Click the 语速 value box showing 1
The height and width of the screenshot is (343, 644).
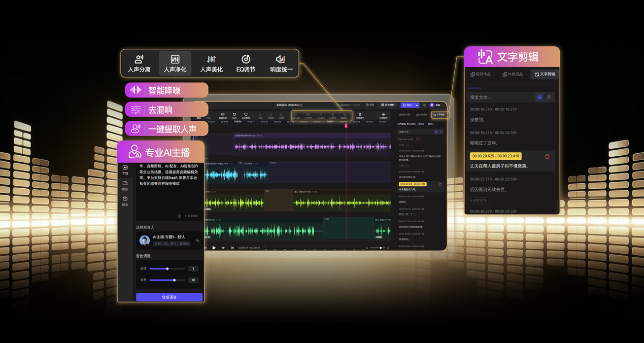[x=193, y=269]
